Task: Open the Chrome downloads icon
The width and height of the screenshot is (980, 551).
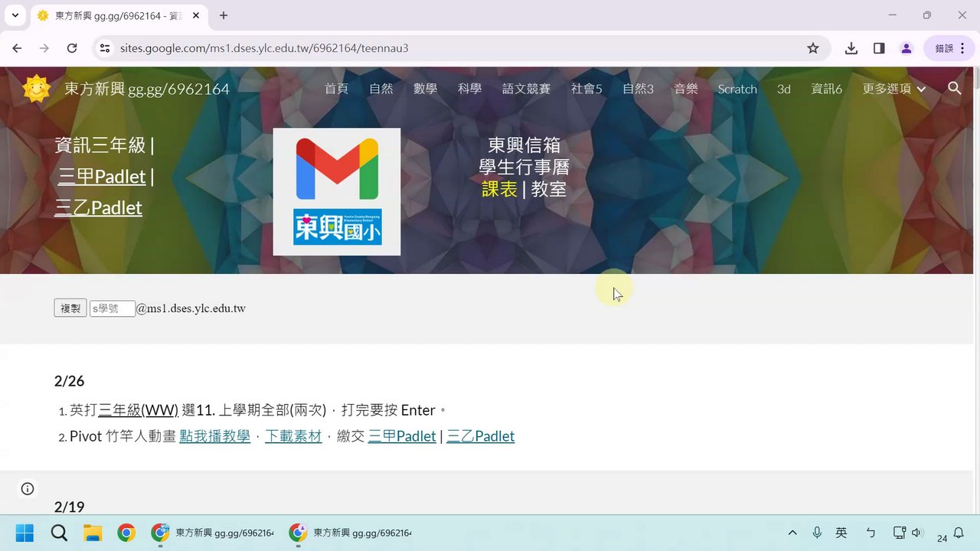Action: pos(851,48)
